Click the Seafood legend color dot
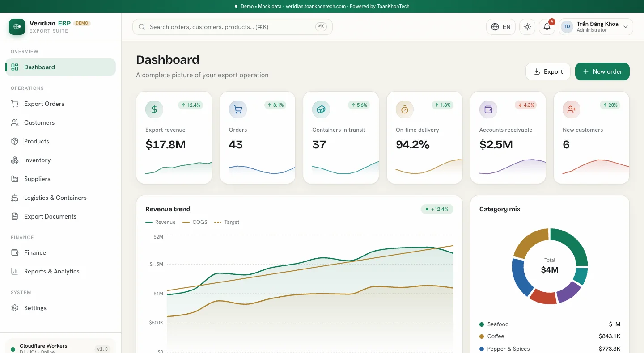The height and width of the screenshot is (353, 644). pos(482,324)
